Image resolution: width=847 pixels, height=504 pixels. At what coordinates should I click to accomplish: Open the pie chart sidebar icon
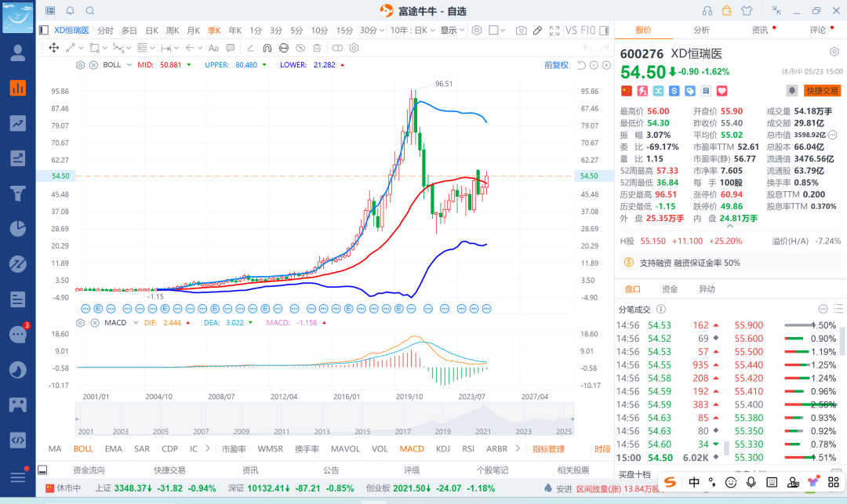point(18,228)
